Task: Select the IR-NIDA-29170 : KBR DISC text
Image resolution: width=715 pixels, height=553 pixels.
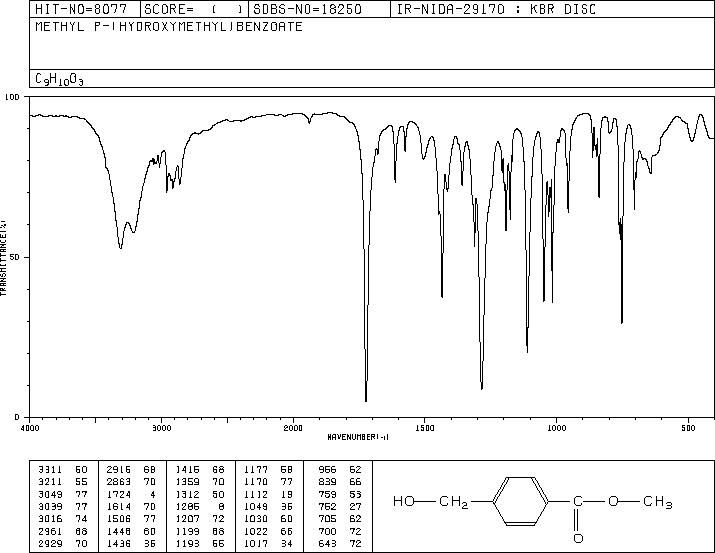Action: (496, 9)
